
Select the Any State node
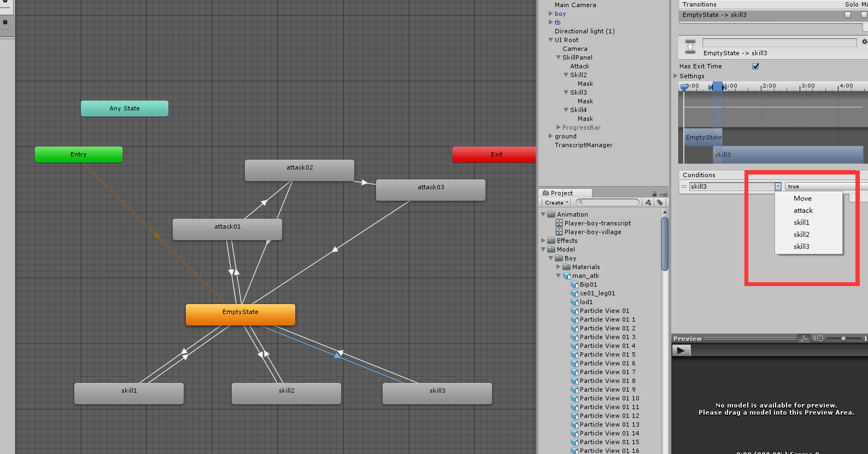click(x=125, y=108)
